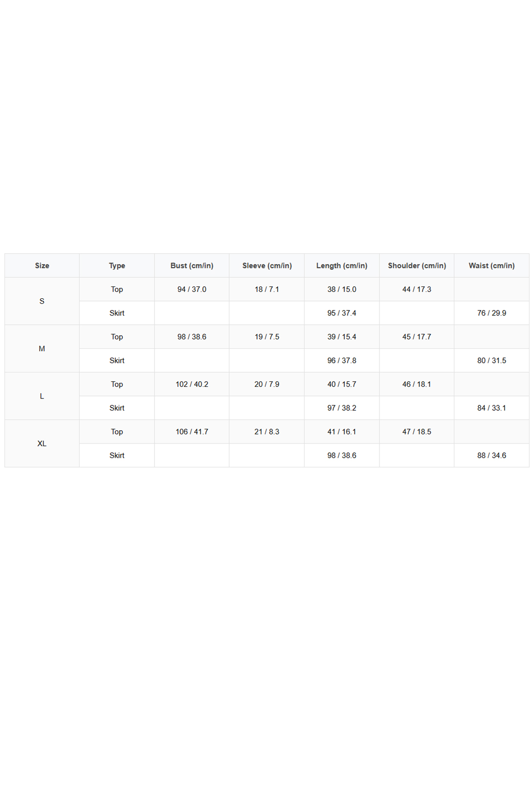Click waist value 88 / 34.6
The width and height of the screenshot is (532, 798).
click(491, 455)
